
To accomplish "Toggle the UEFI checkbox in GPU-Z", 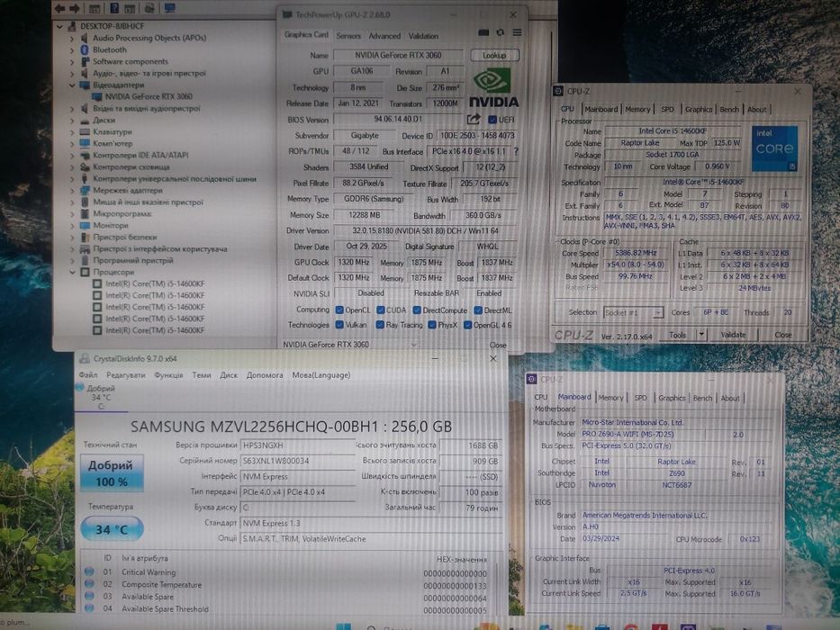I will [x=492, y=120].
